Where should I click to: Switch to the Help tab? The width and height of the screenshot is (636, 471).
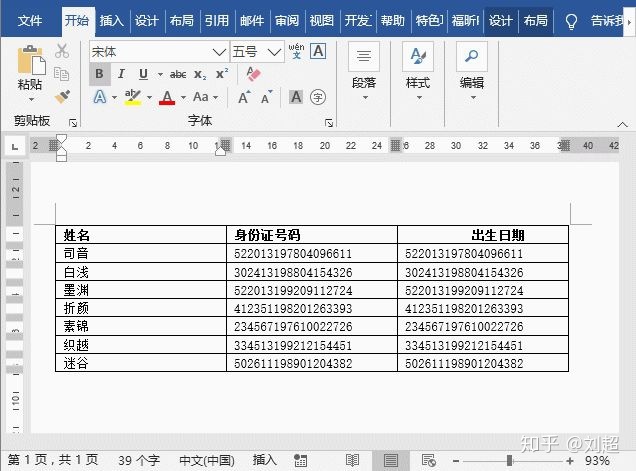tap(392, 20)
